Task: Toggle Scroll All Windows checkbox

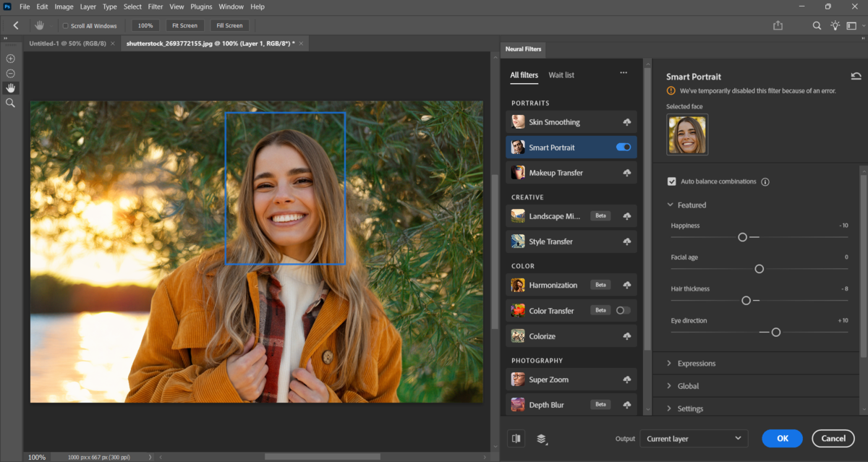Action: click(x=65, y=26)
